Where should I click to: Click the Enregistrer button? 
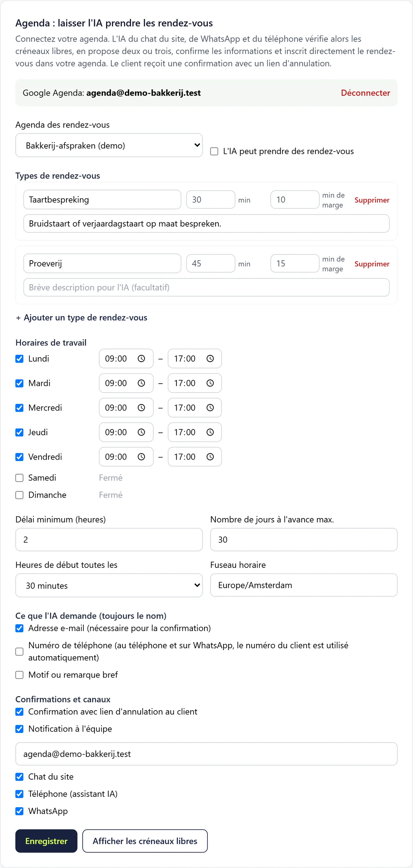point(46,841)
